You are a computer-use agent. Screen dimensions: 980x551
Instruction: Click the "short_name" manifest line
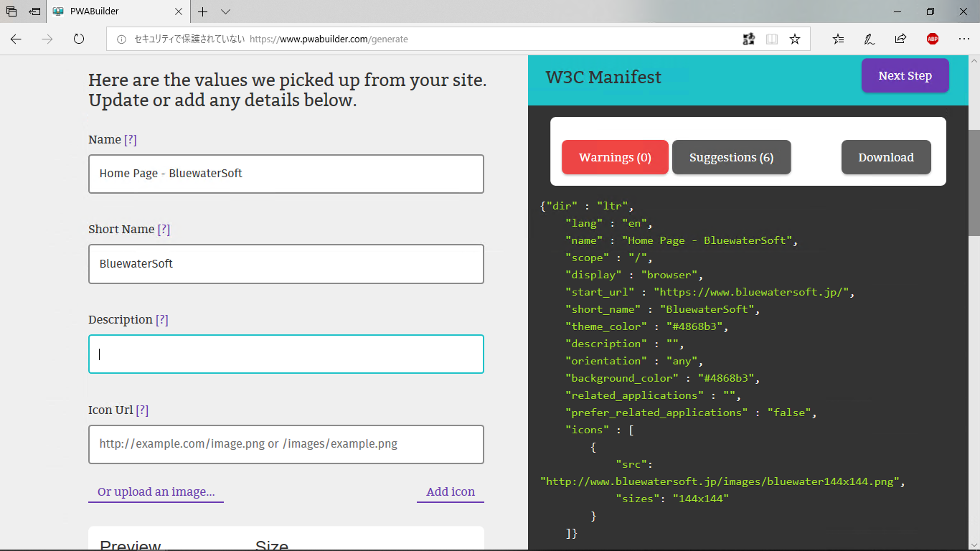point(662,309)
